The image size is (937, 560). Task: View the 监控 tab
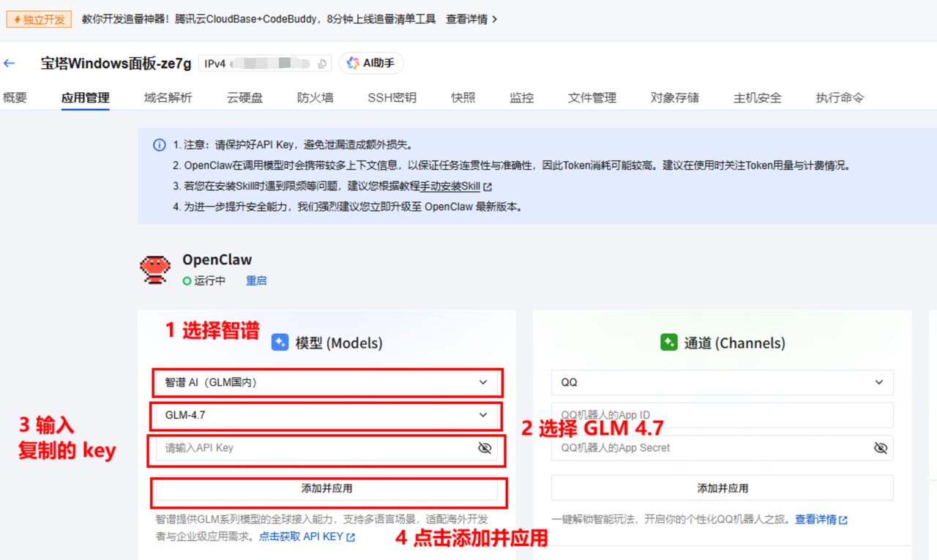coord(522,97)
